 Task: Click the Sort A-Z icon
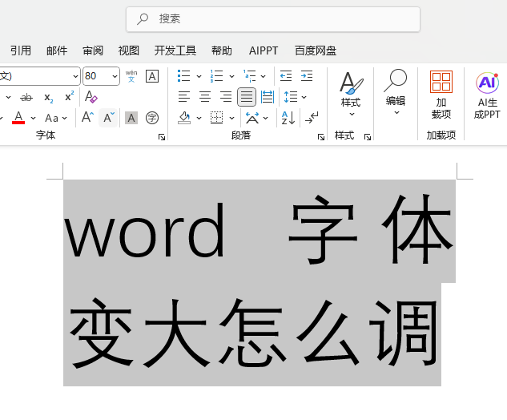click(288, 118)
